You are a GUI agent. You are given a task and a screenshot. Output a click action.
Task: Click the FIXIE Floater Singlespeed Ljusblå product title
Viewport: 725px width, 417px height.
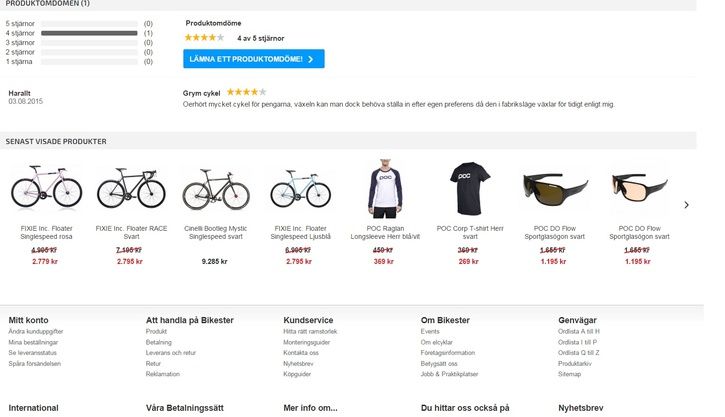[299, 233]
